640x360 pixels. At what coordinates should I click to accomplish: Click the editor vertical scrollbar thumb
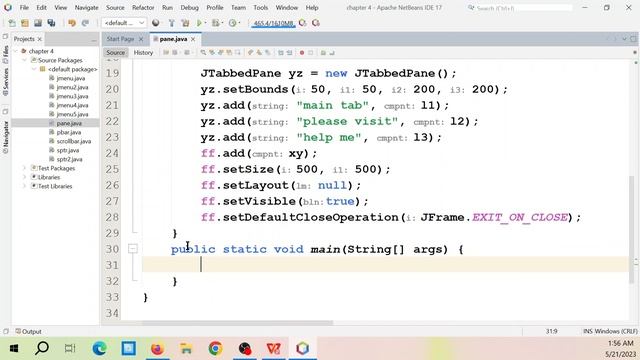(632, 229)
